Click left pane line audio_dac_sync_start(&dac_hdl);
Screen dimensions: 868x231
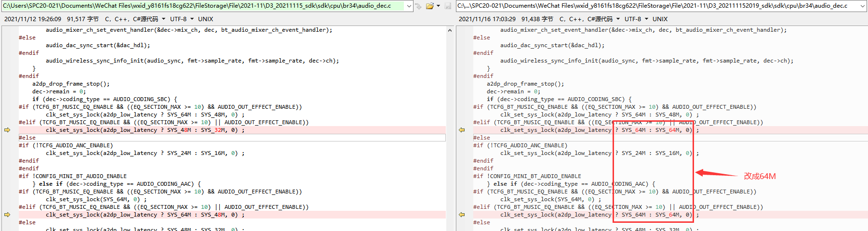(98, 45)
